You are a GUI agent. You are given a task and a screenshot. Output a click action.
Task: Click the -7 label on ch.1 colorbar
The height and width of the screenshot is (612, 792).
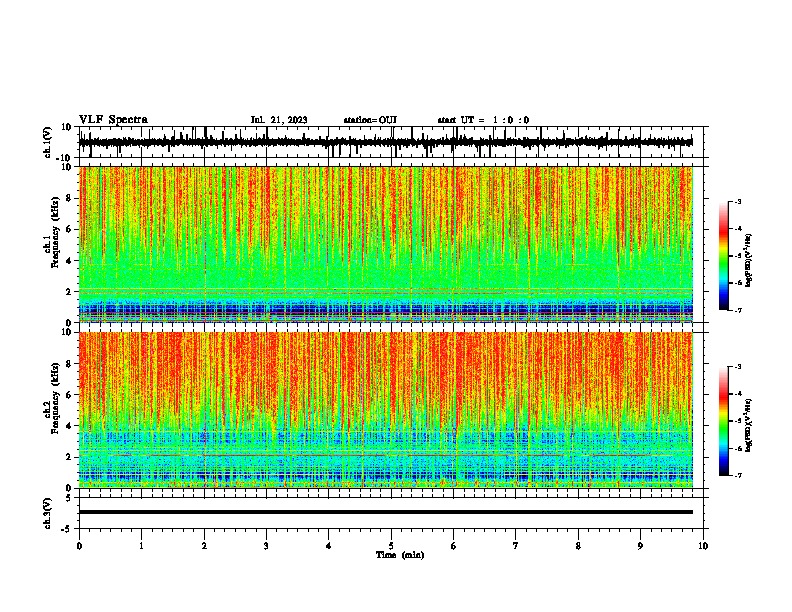point(738,311)
